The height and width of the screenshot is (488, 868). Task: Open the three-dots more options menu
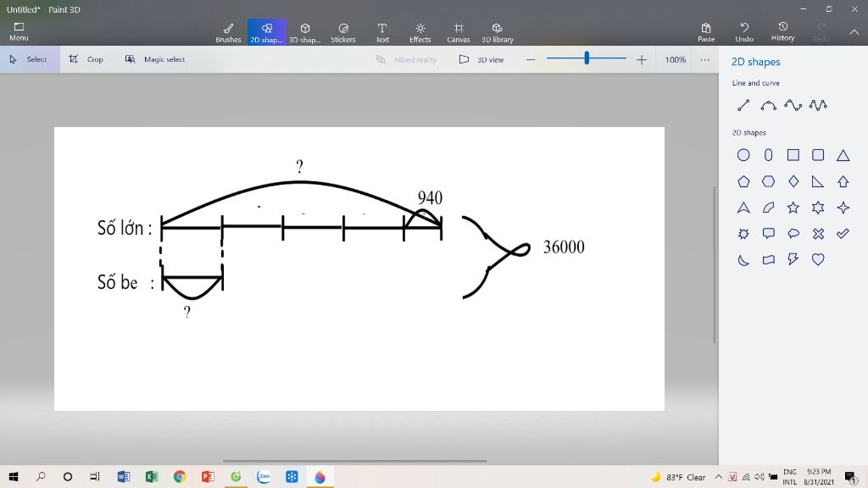(x=704, y=59)
